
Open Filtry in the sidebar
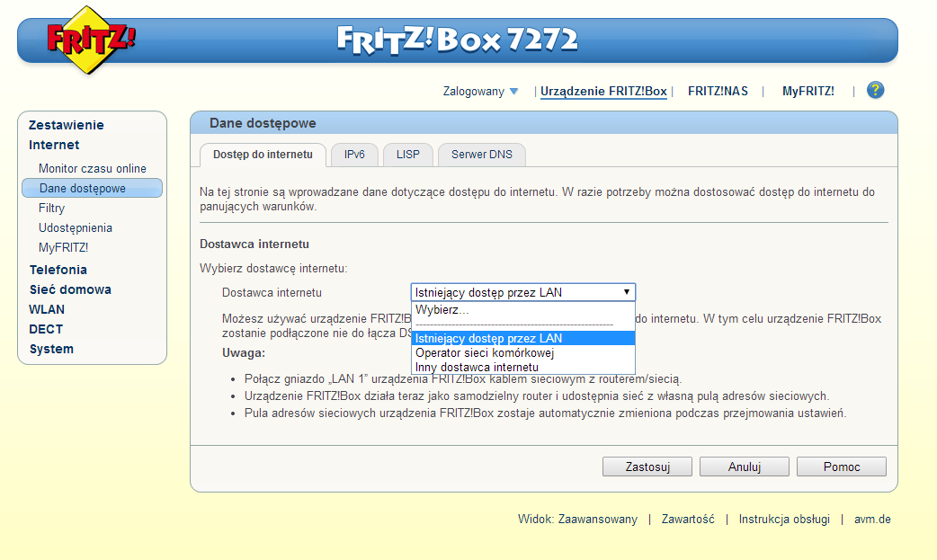[51, 208]
